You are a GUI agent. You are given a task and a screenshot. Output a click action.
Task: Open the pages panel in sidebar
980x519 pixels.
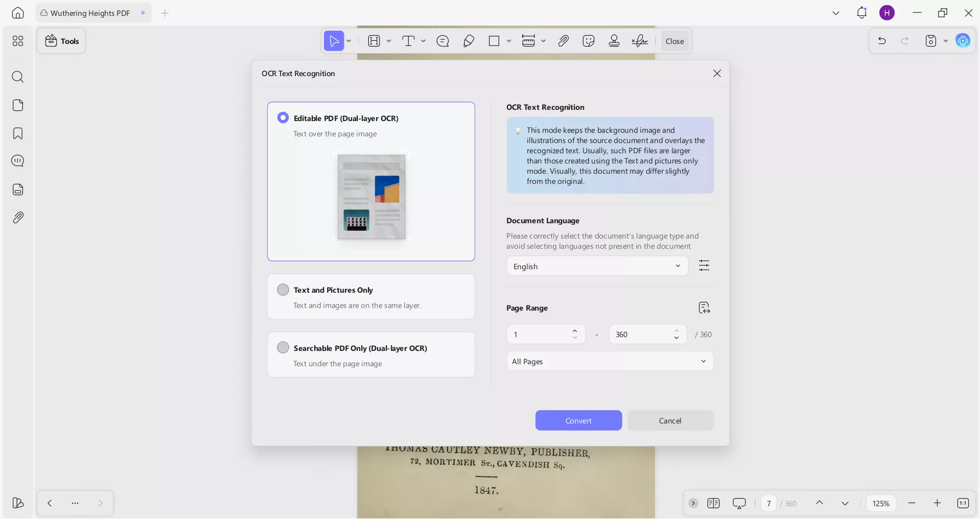tap(18, 105)
